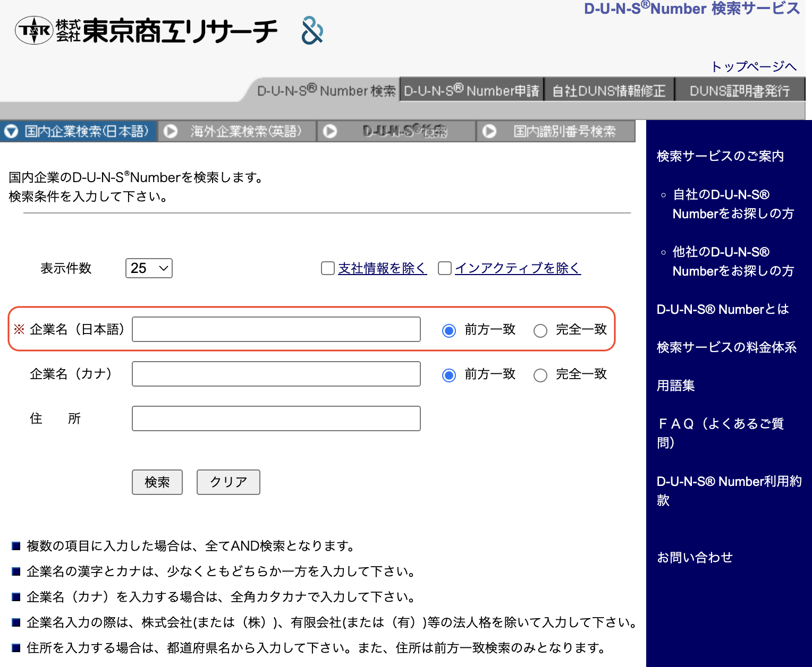
Task: Open 検索サービスのご案内 in sidebar
Action: [x=720, y=156]
